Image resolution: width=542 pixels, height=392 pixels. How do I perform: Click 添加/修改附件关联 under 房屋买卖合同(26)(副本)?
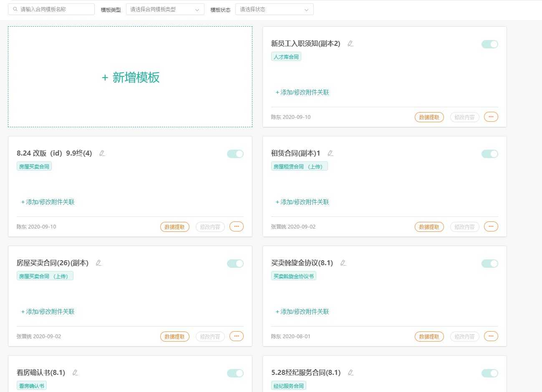[x=48, y=312]
